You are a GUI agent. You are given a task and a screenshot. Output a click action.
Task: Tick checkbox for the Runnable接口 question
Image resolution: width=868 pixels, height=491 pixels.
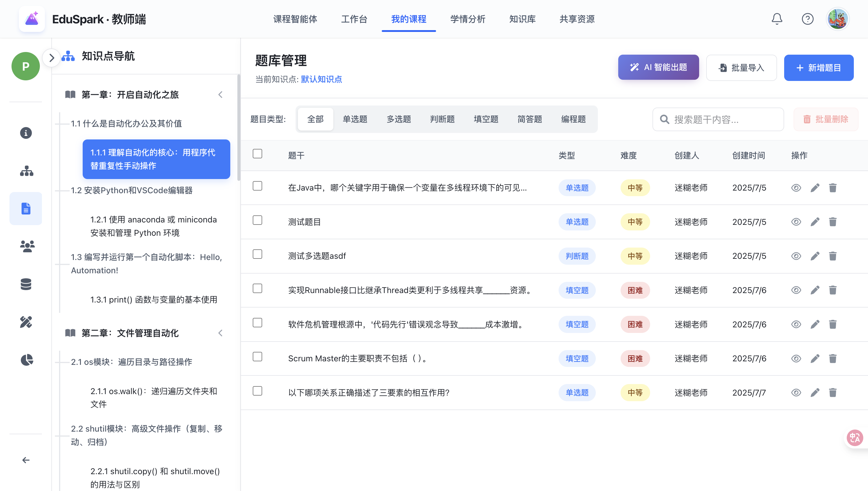point(257,288)
